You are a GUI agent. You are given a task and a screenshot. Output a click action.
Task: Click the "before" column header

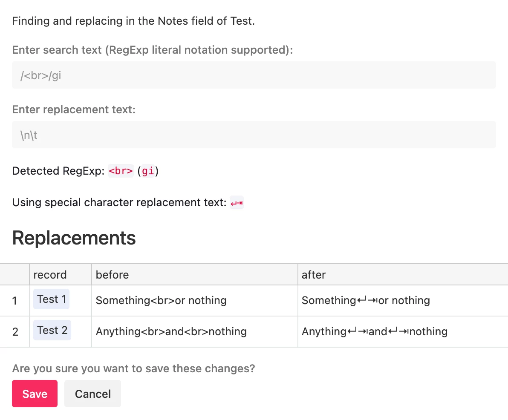(113, 275)
